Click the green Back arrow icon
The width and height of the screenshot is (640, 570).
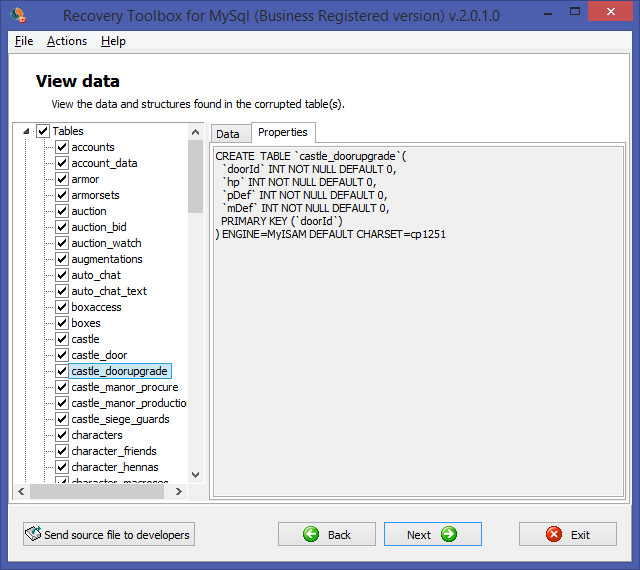click(311, 534)
